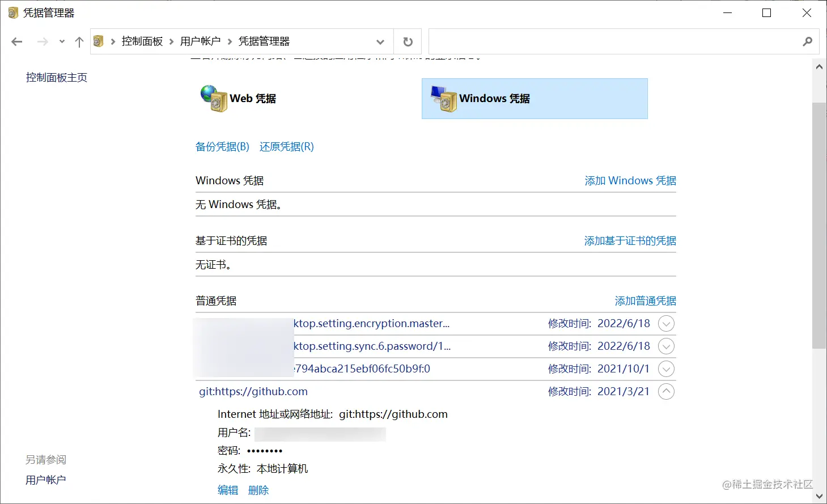The image size is (827, 504).
Task: Open address bar history dropdown
Action: (380, 42)
